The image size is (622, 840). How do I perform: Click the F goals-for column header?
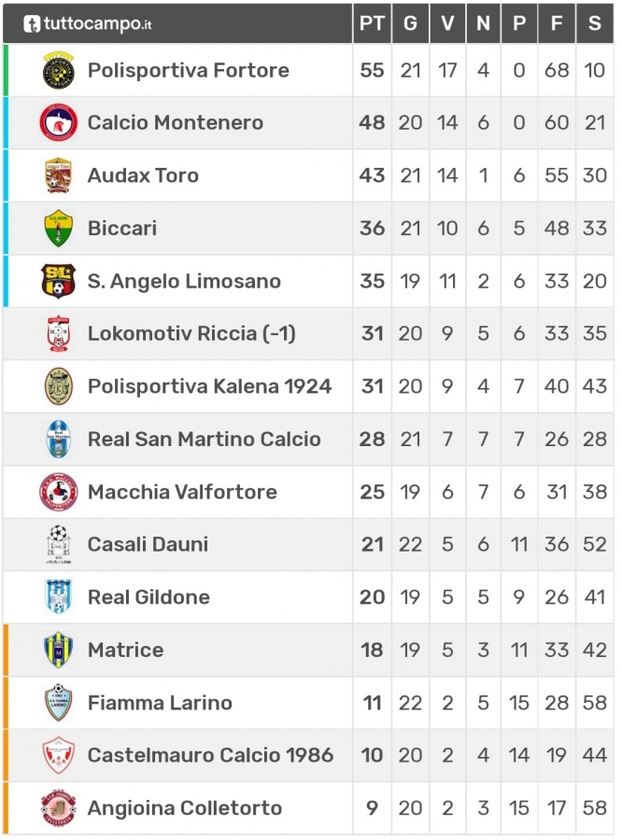557,23
